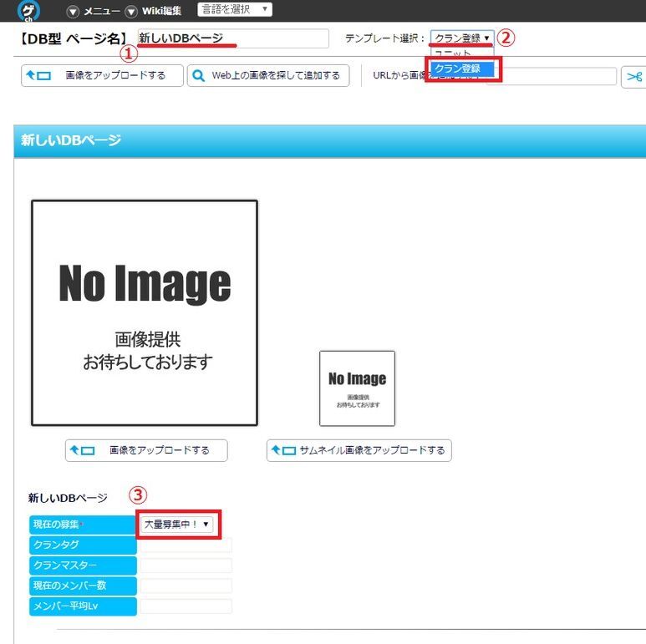Click the small No Image thumbnail
This screenshot has height=644, width=646.
[x=357, y=388]
